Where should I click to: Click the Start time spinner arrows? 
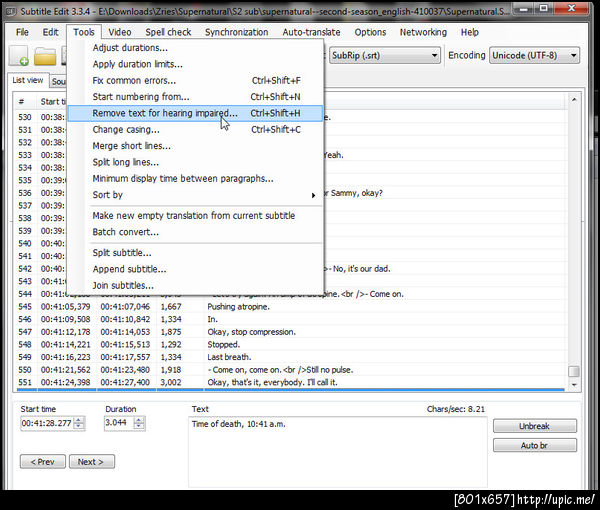point(78,423)
